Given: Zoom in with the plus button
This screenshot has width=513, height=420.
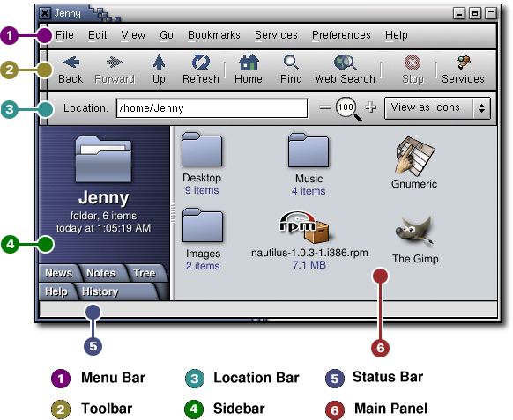Looking at the screenshot, I should click(371, 107).
